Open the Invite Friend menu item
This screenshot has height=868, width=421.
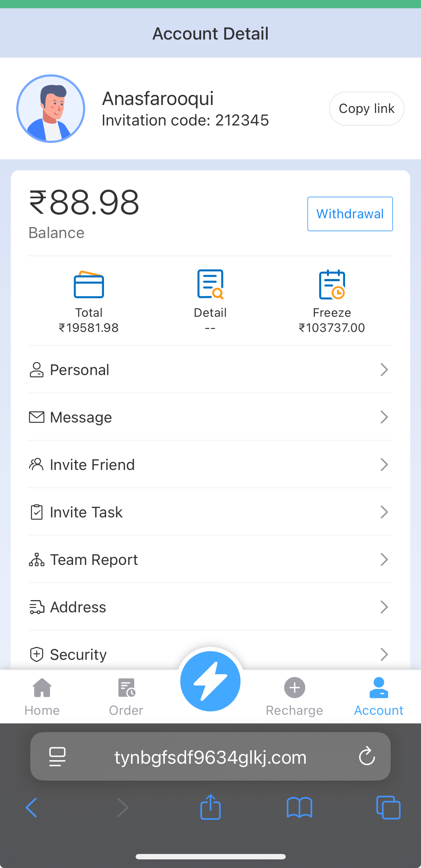pos(92,465)
